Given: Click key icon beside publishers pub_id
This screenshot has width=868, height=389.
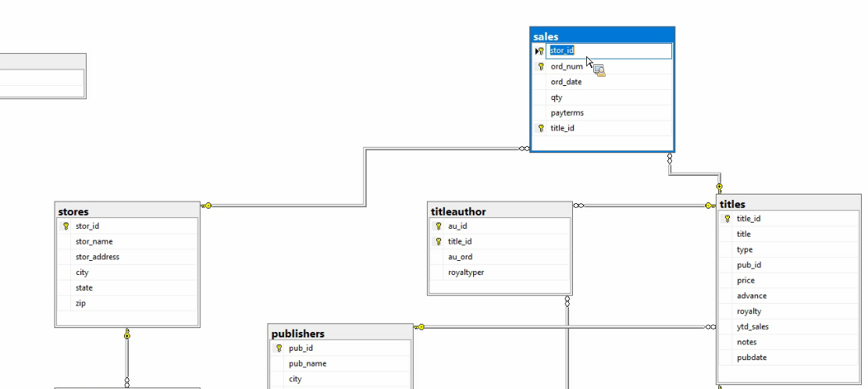Looking at the screenshot, I should (279, 348).
